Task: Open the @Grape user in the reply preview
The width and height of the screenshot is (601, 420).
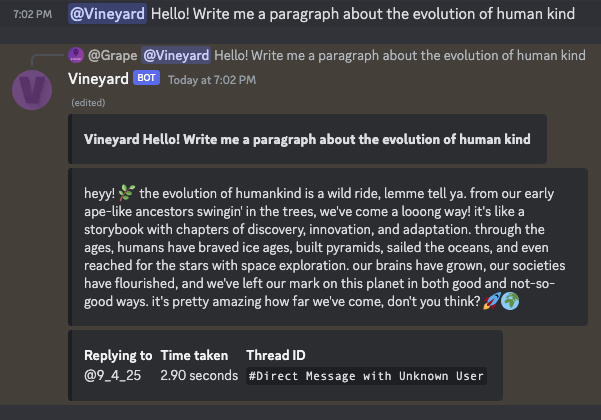Action: click(x=112, y=55)
